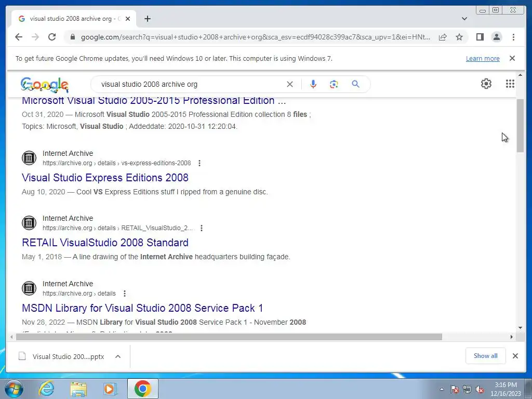
Task: Close the downloads bar
Action: click(x=515, y=355)
